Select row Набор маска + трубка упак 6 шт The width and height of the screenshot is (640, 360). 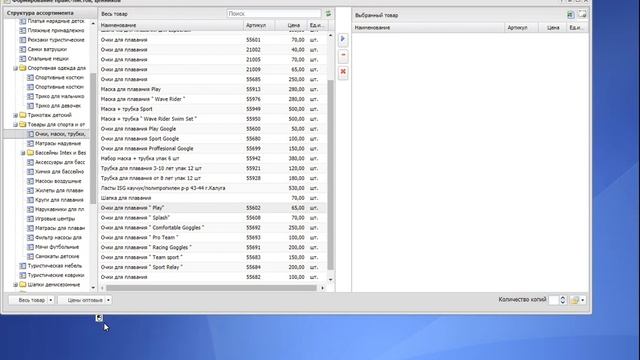point(212,158)
